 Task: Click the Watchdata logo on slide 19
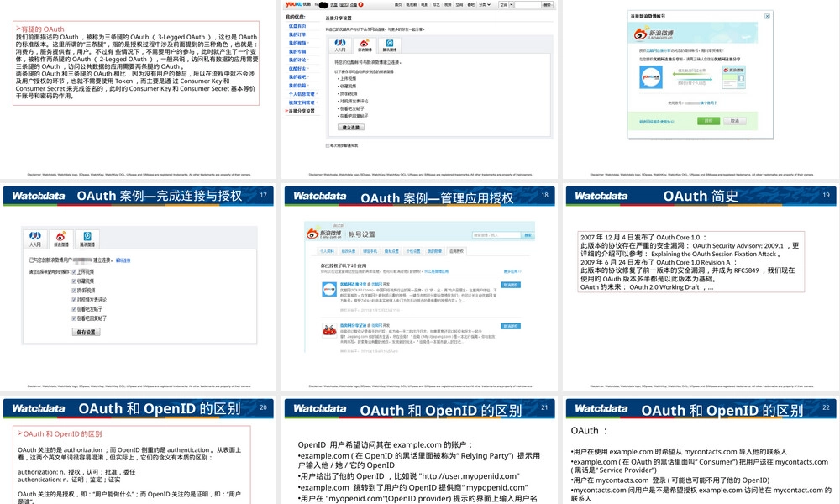point(601,196)
